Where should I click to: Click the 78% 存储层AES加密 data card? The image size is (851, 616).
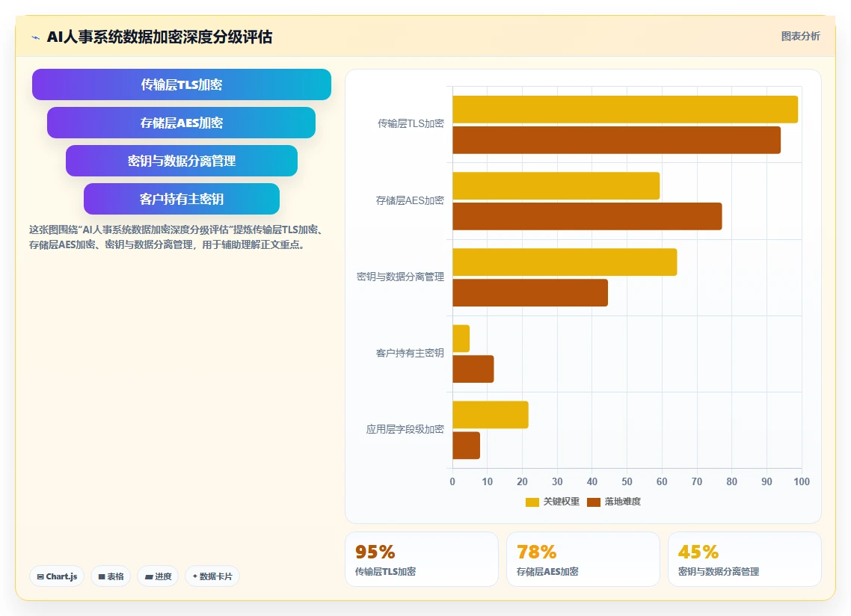(583, 559)
